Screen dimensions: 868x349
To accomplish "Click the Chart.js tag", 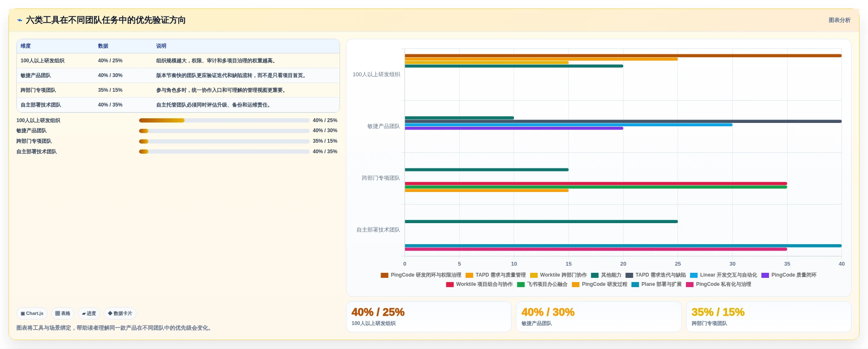I will (32, 314).
